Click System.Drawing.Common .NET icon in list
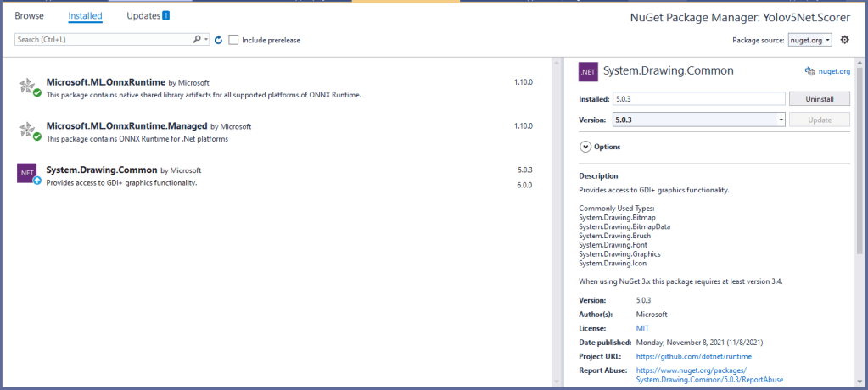 27,174
